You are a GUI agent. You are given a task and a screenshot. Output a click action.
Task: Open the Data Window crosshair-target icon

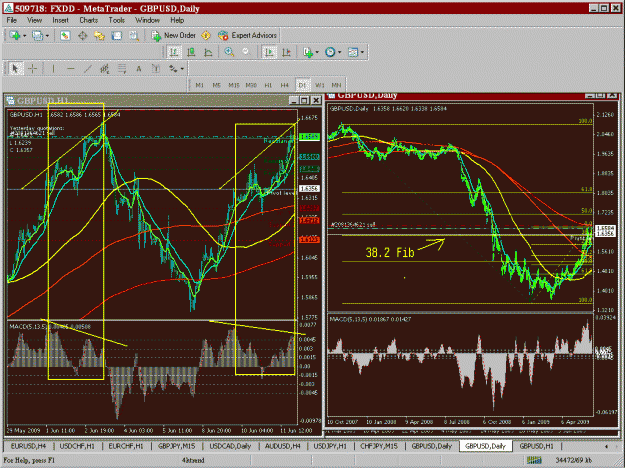pos(83,35)
